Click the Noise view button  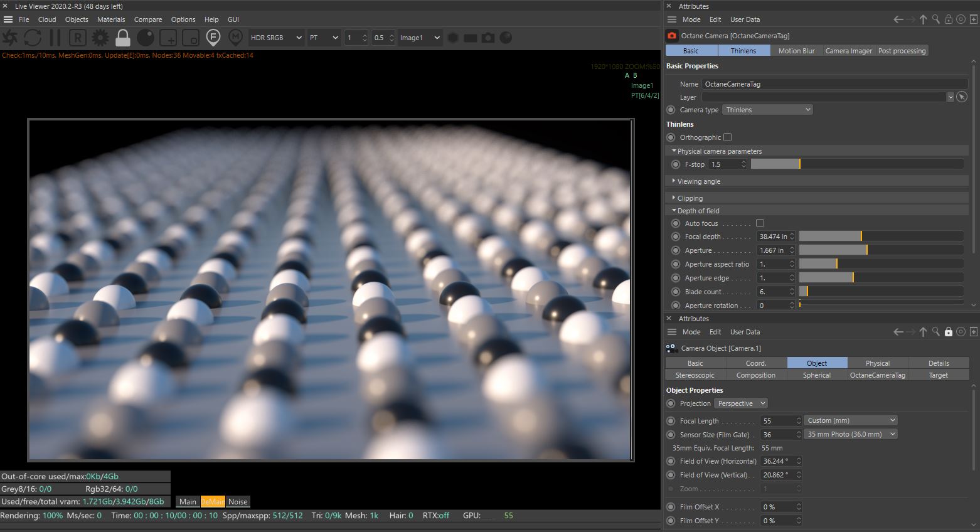pyautogui.click(x=238, y=501)
